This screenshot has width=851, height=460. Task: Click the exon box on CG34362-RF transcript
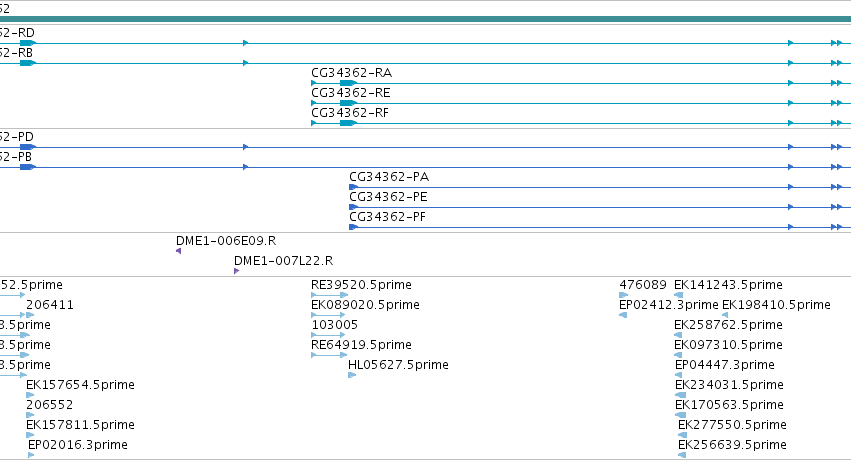click(x=348, y=123)
